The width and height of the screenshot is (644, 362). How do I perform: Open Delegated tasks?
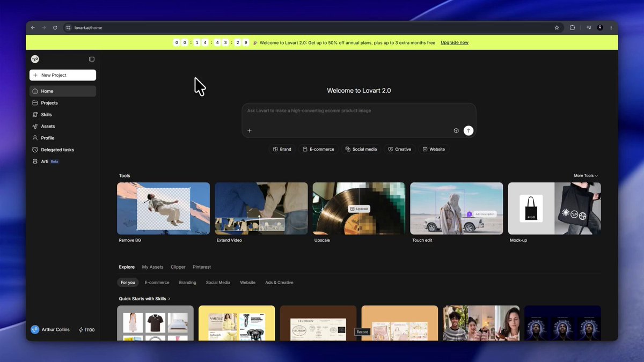tap(63, 150)
